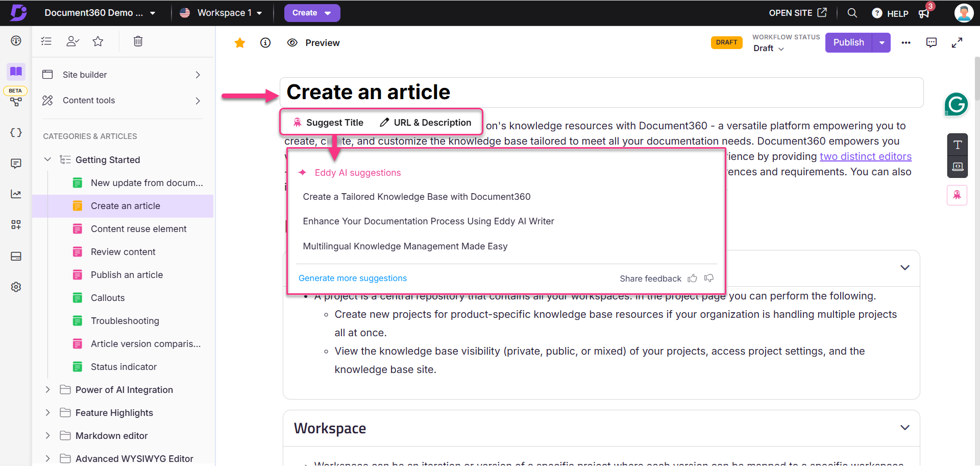
Task: Open the announcements megaphone icon
Action: click(924, 13)
